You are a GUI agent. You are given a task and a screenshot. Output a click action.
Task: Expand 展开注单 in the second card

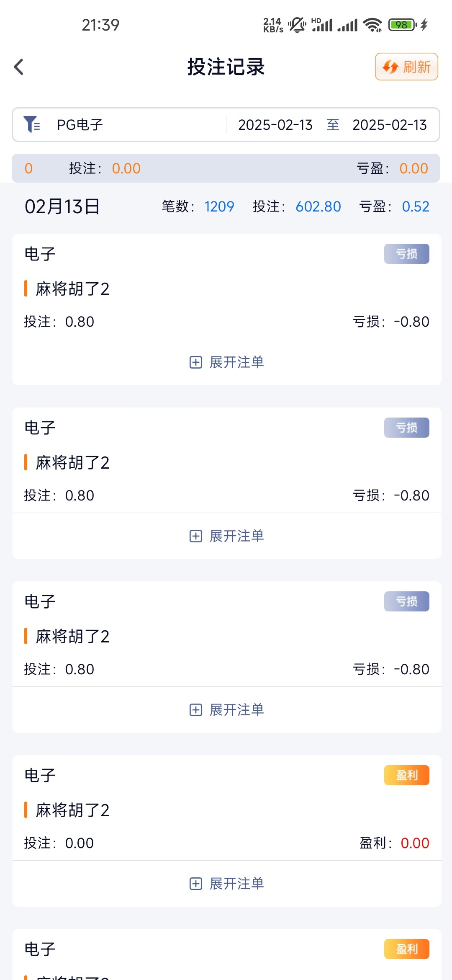236,536
